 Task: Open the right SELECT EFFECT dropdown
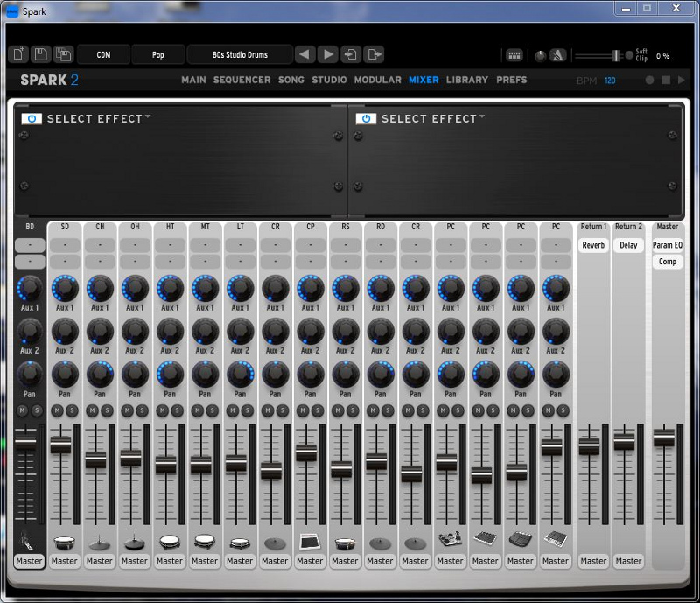click(x=433, y=118)
